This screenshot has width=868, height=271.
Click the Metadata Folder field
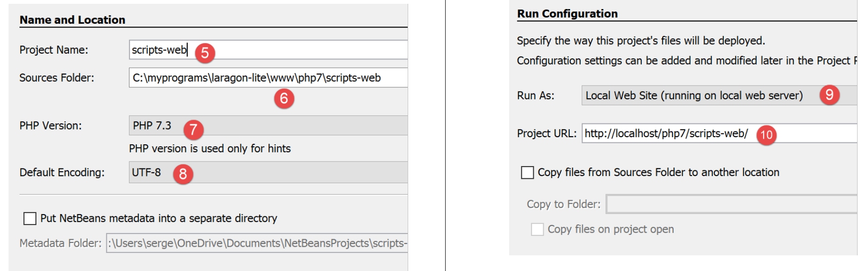coord(256,243)
